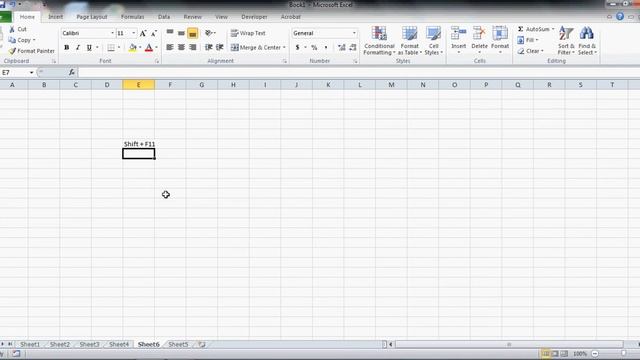
Task: Align text right
Action: 193,47
